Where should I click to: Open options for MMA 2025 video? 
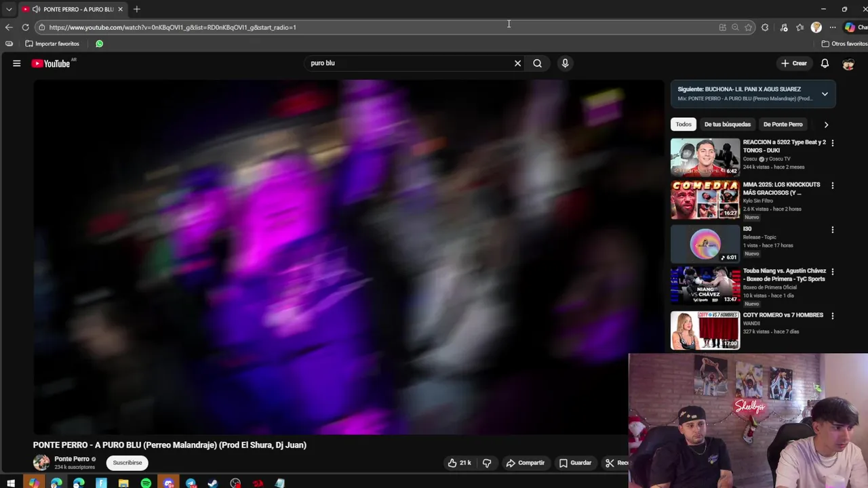point(832,185)
